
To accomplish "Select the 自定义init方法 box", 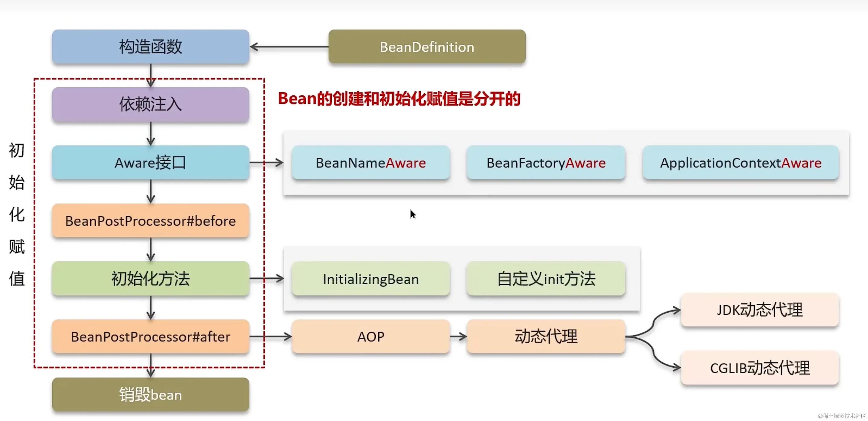I will 546,279.
